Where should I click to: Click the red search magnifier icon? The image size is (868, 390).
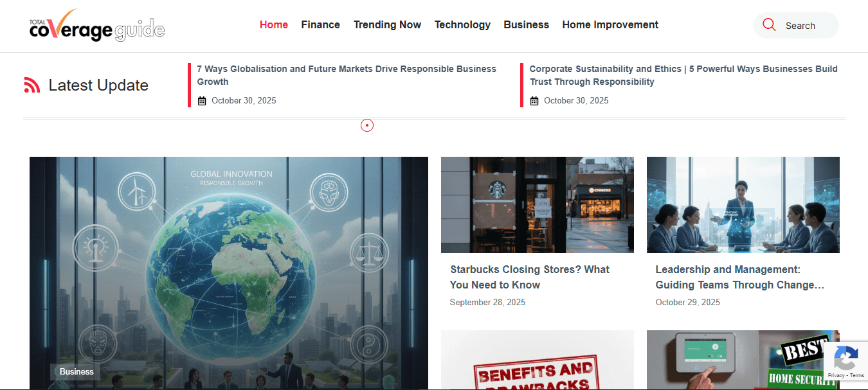[769, 25]
